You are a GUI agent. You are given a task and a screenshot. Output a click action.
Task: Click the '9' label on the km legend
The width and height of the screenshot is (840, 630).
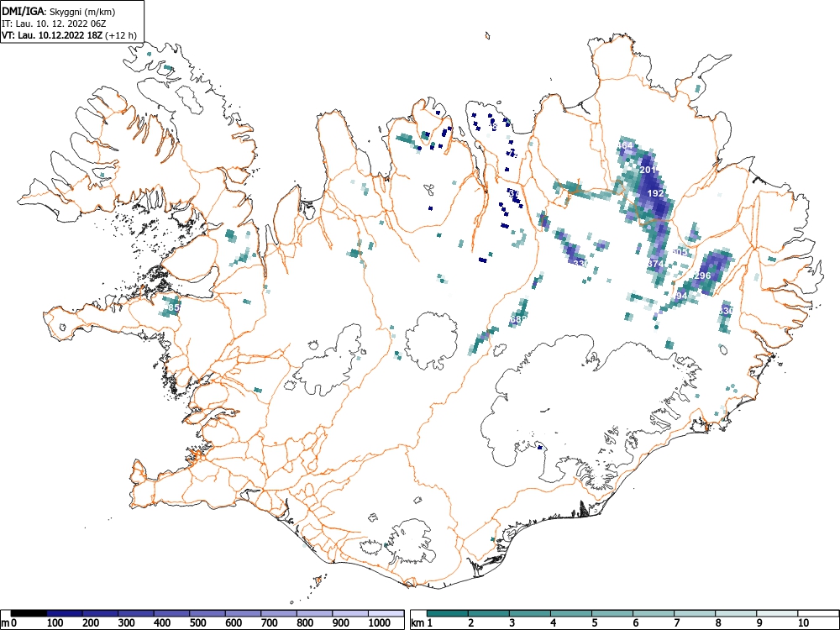tap(759, 623)
